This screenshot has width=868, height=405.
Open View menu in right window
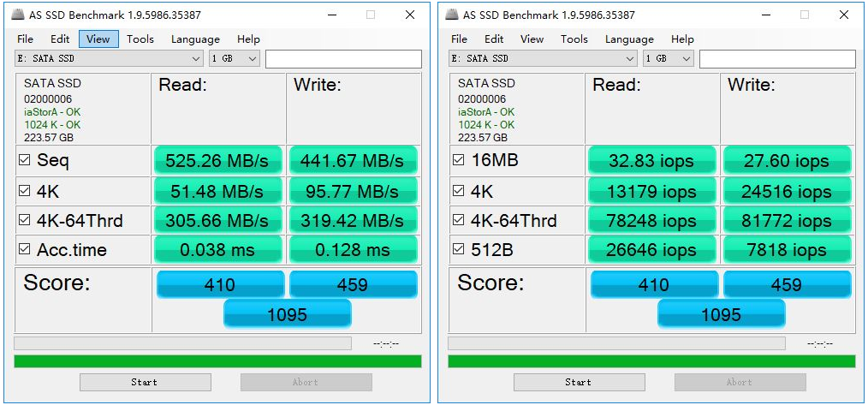[532, 39]
